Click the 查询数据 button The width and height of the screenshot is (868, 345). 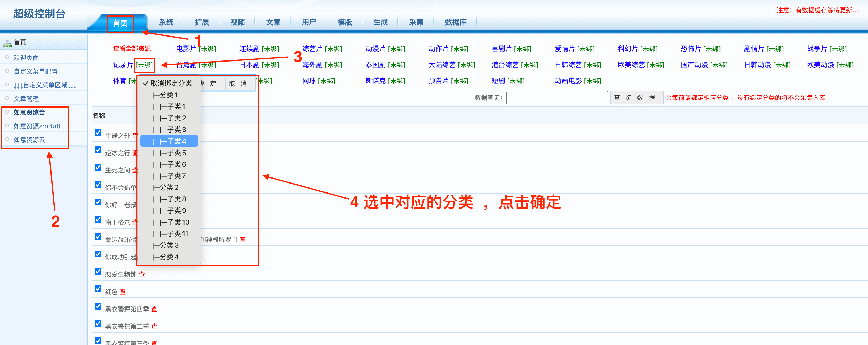(636, 97)
